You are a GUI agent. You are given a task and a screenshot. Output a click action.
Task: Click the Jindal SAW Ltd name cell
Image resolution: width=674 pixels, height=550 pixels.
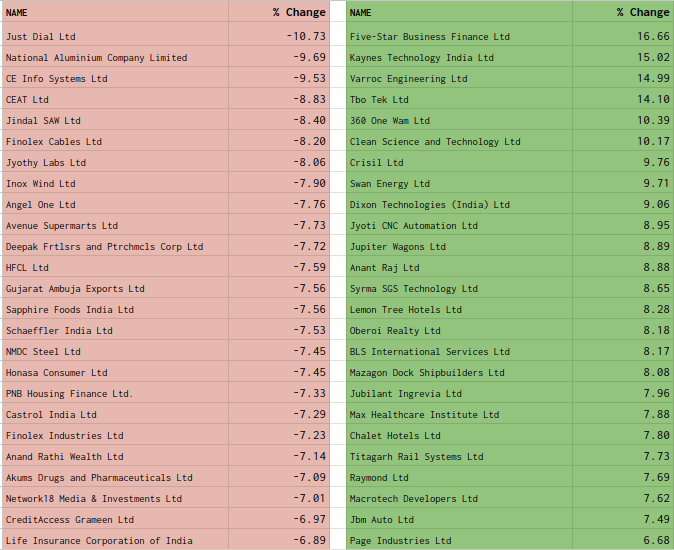pyautogui.click(x=115, y=120)
